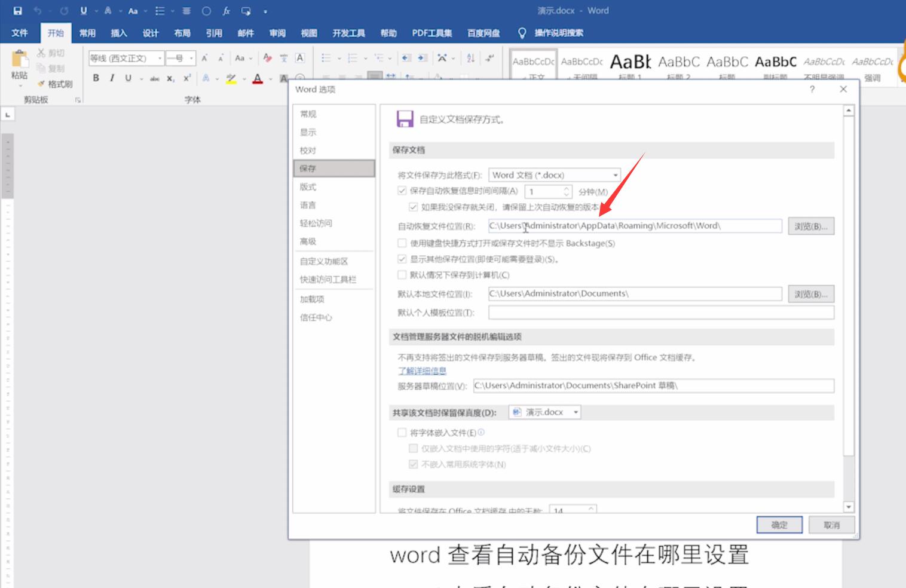
Task: Expand the clipboard group dialog launcher
Action: pyautogui.click(x=78, y=100)
